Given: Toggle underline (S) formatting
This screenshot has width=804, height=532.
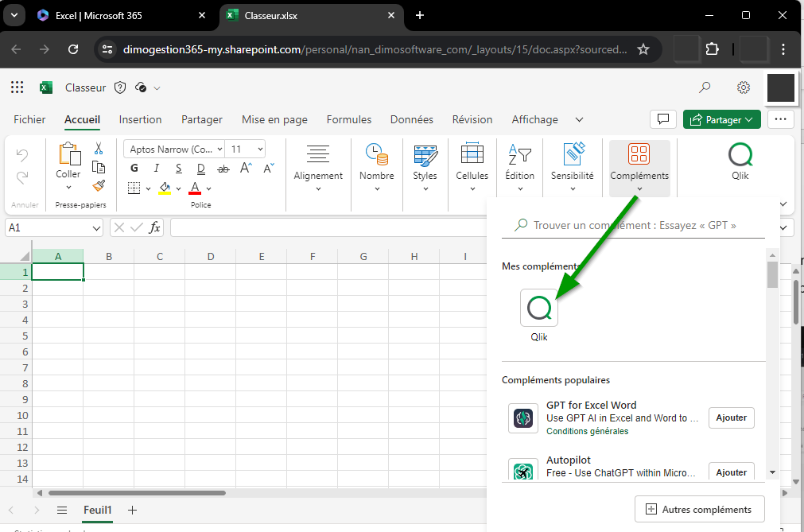Looking at the screenshot, I should (x=178, y=168).
